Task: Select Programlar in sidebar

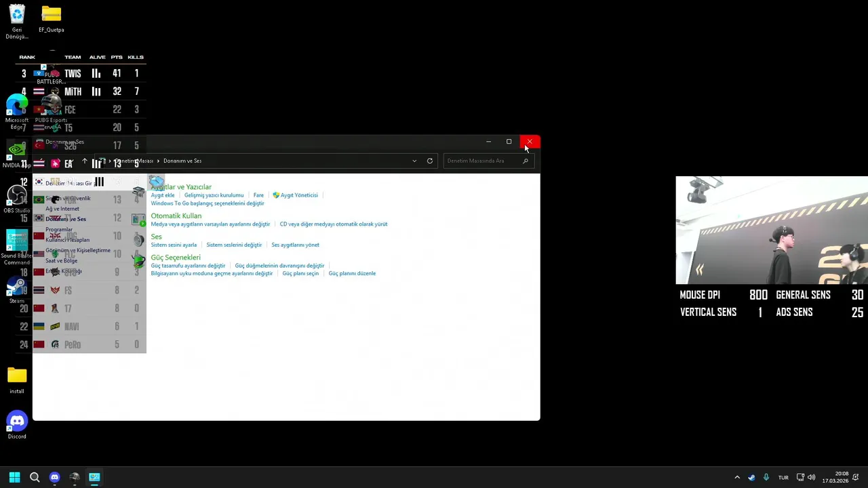Action: coord(59,230)
